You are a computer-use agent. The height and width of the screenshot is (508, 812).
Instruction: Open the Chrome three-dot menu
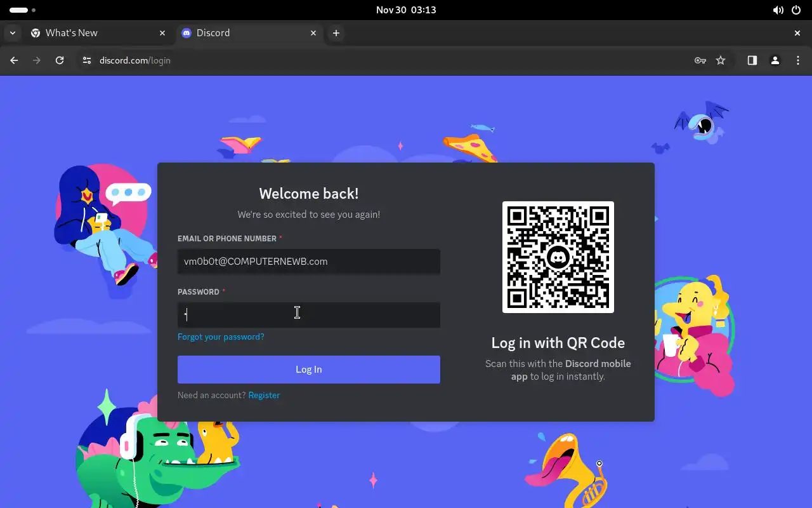click(798, 60)
